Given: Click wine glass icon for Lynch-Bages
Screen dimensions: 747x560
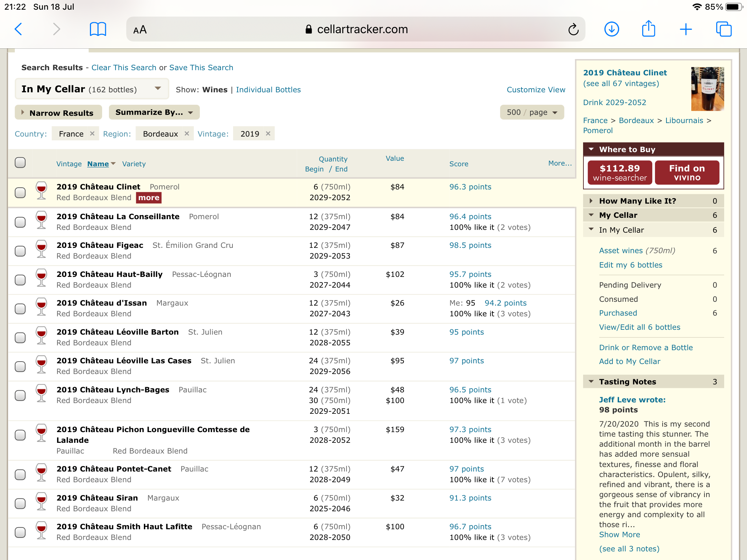Looking at the screenshot, I should click(41, 393).
